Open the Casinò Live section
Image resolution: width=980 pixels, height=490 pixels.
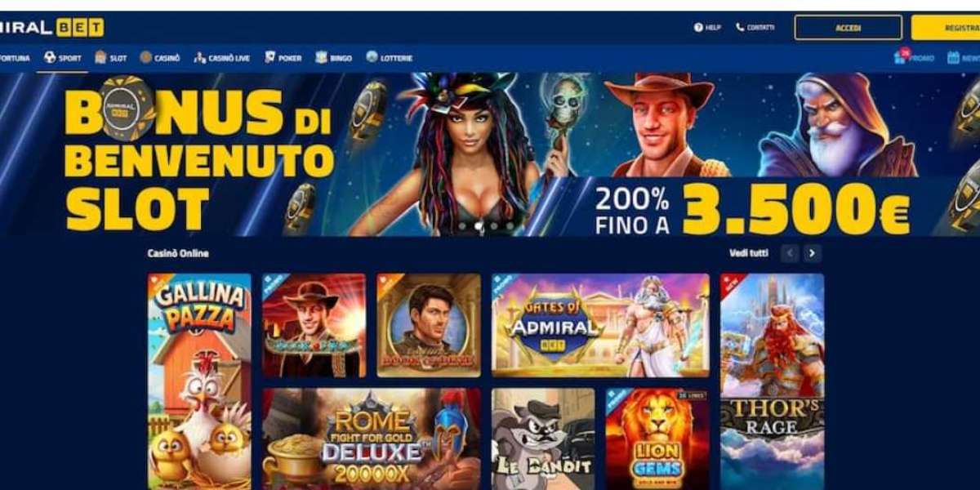[x=221, y=58]
